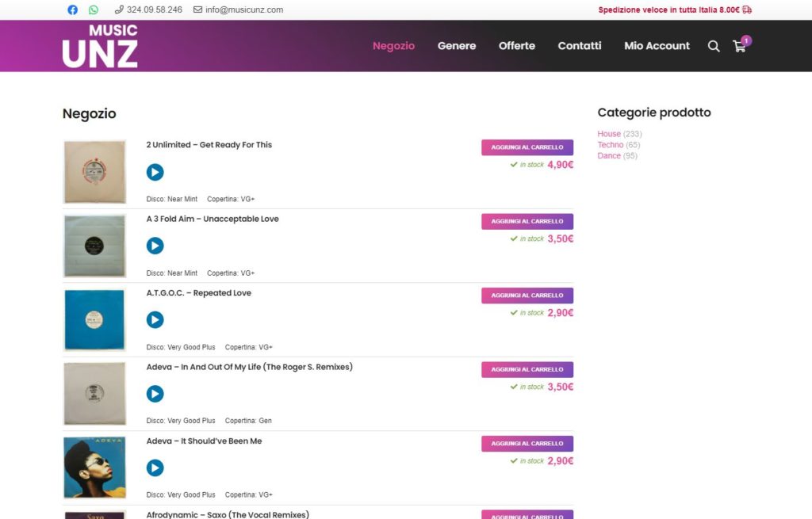Click 'Copertina: Gen' under Adeva – In And Out Of My Life

(x=248, y=421)
